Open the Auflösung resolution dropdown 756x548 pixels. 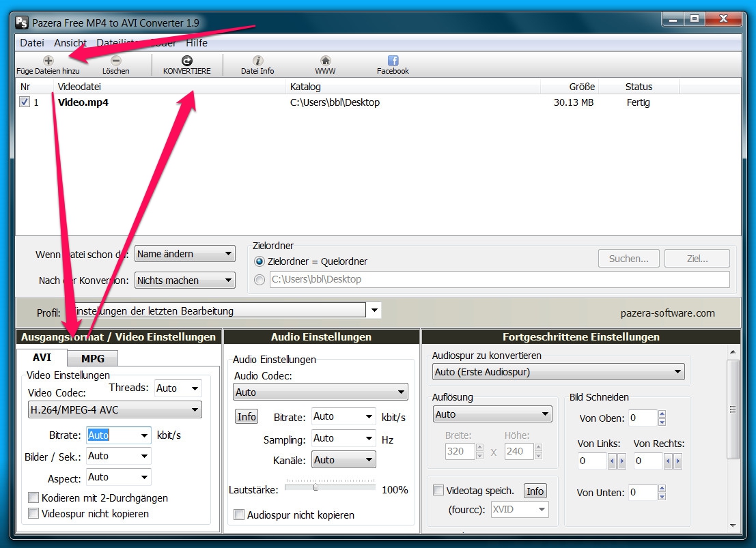coord(492,414)
